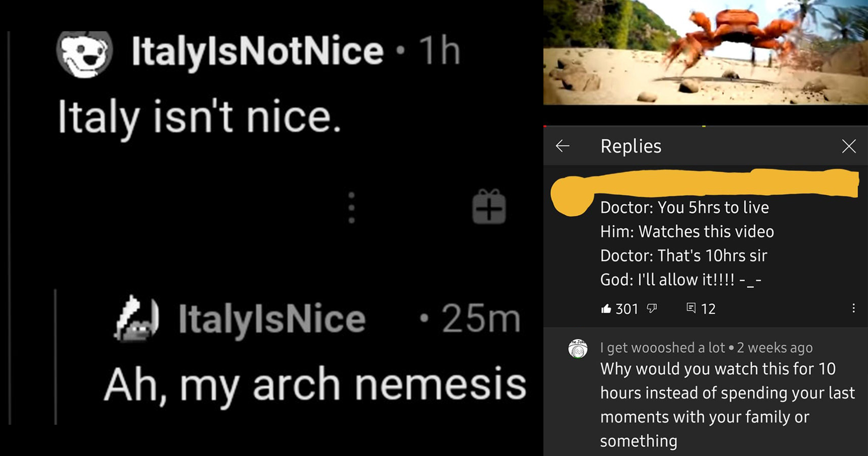The image size is (868, 456).
Task: Seek using the video progress bar
Action: (705, 126)
